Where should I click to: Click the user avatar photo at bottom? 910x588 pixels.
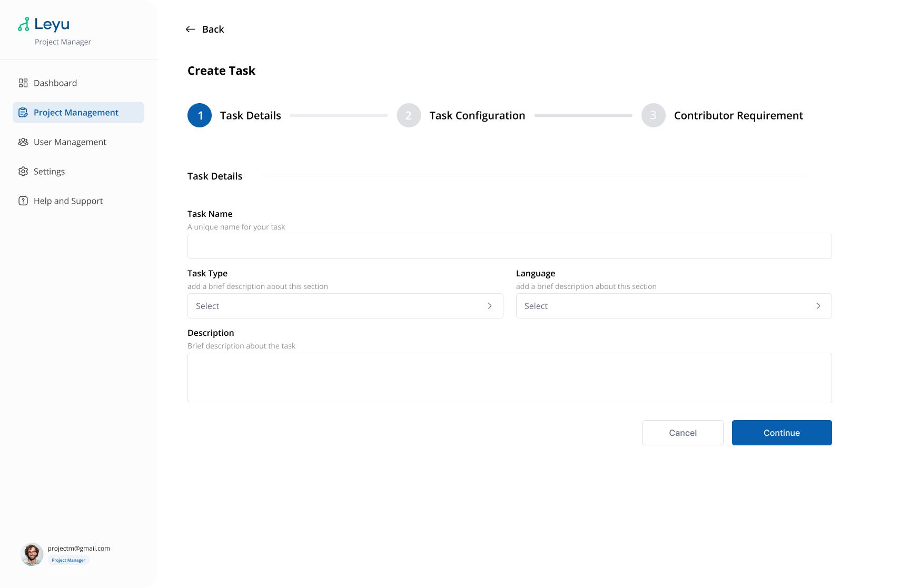[x=32, y=554]
